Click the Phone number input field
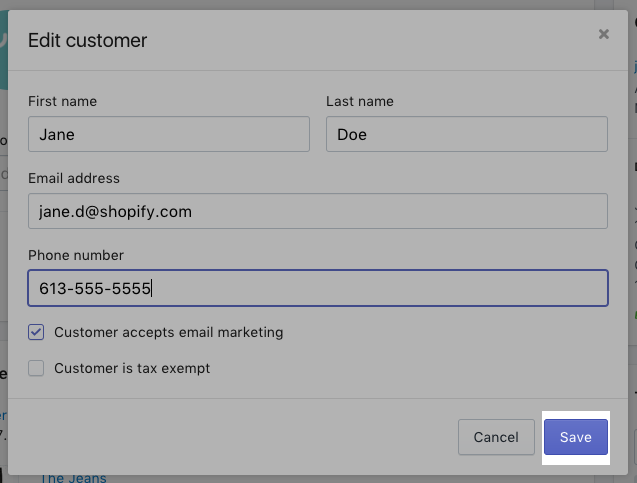Viewport: 637px width, 483px height. coord(318,288)
